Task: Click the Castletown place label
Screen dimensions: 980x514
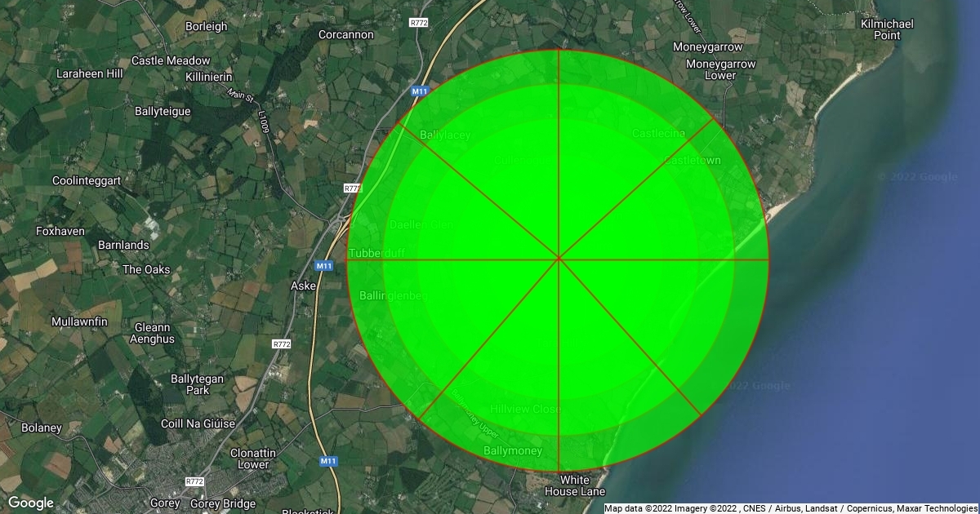Action: point(693,161)
